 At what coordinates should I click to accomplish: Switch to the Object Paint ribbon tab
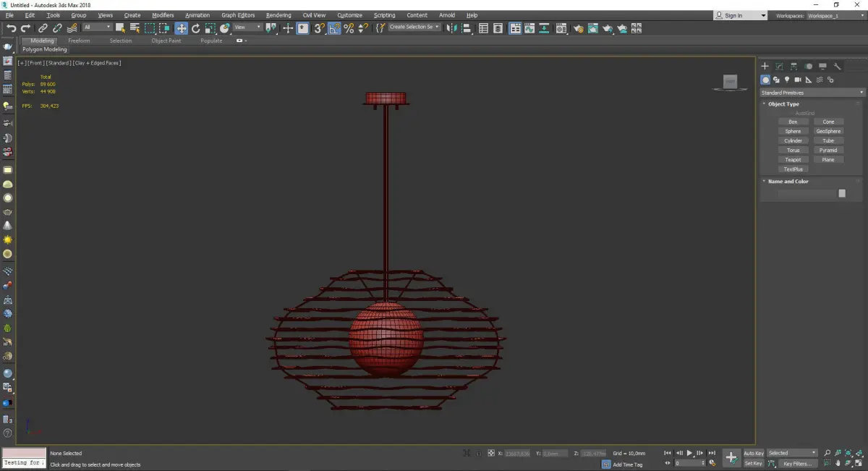(x=166, y=41)
